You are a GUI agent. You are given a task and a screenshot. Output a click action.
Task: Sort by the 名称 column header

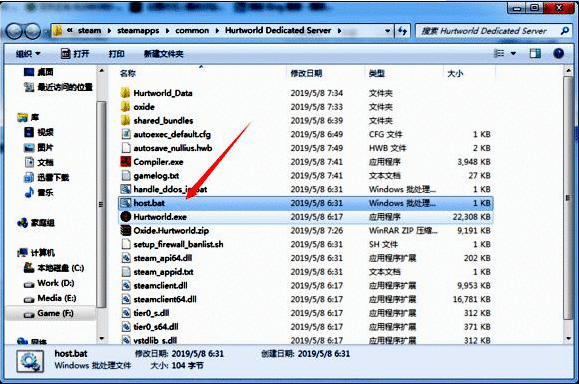[128, 73]
